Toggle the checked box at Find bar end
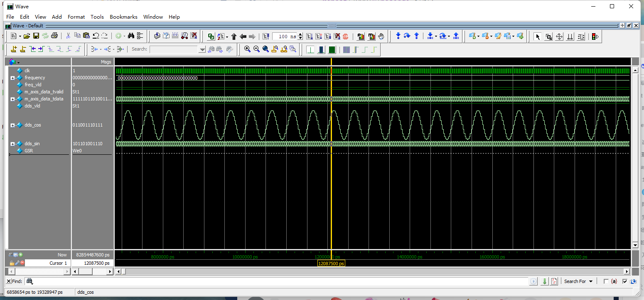Screen dimensions: 644x300 pyautogui.click(x=624, y=281)
